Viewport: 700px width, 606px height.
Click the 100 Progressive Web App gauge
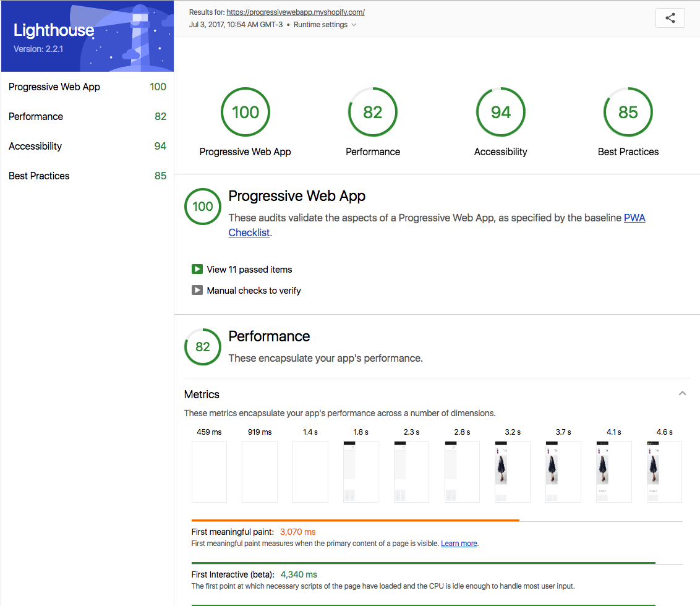click(x=245, y=112)
